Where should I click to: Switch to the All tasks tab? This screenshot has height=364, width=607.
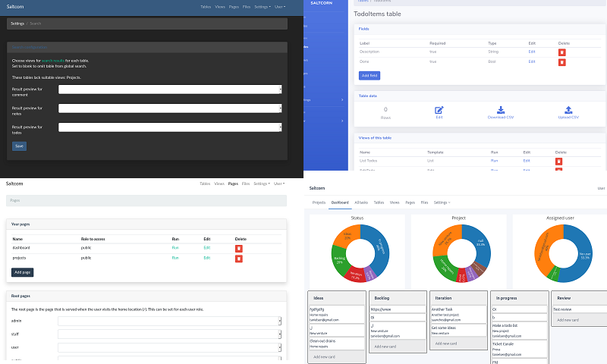coord(360,202)
